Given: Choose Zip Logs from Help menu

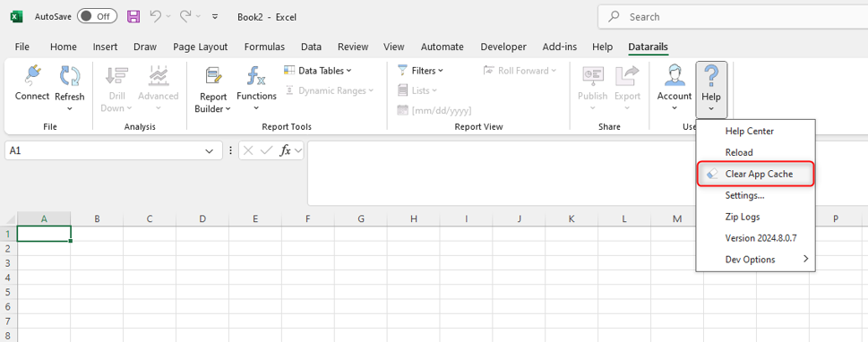Looking at the screenshot, I should click(x=756, y=217).
